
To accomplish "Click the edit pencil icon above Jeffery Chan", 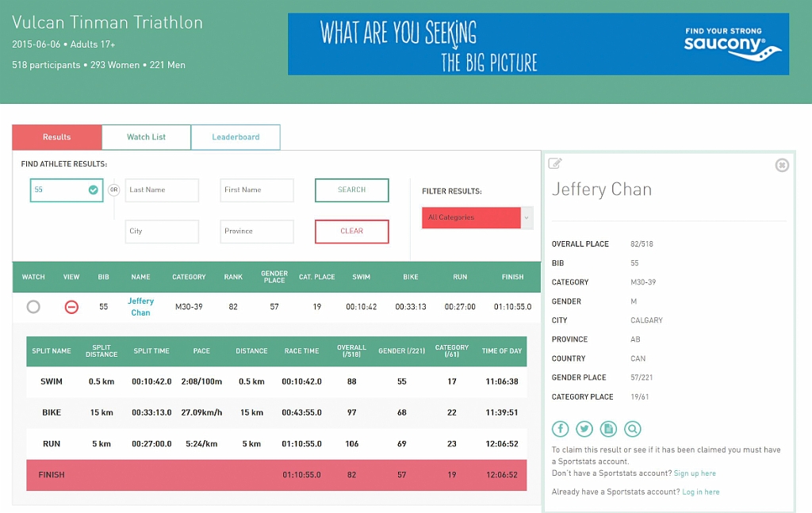I will 555,163.
